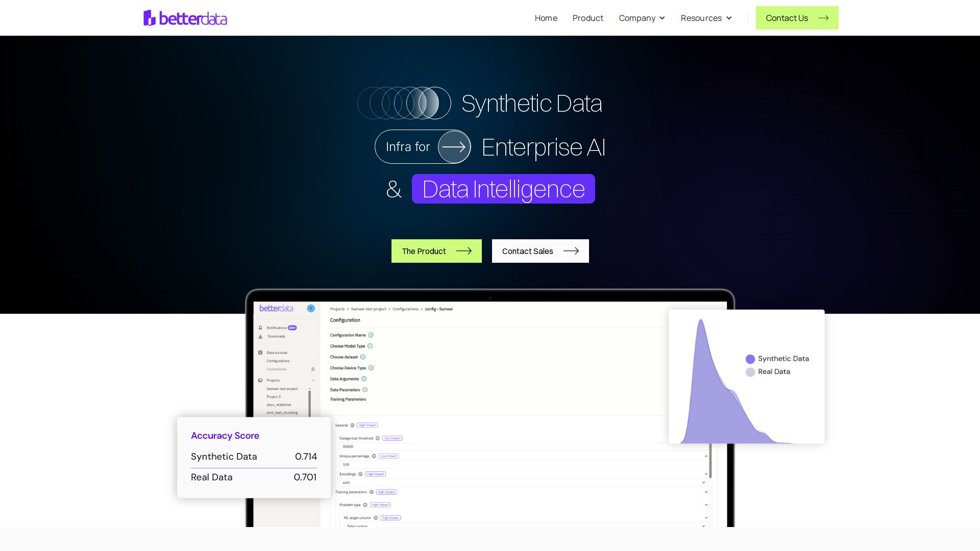Click the checkmark beside Configuration Name

[371, 335]
